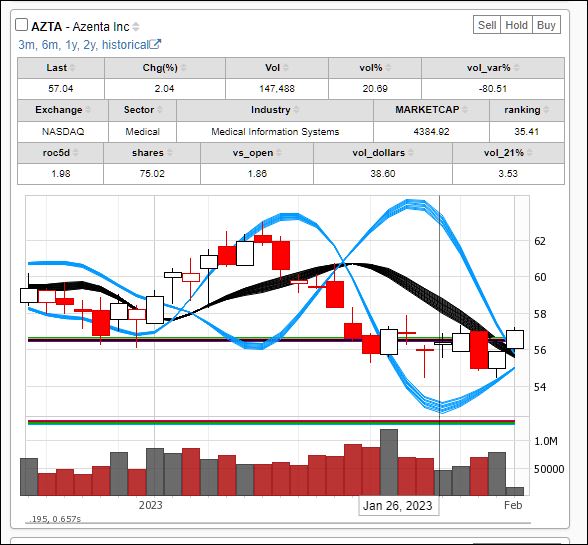This screenshot has width=588, height=545.
Task: Click the Jan 26, 2023 date tooltip
Action: click(x=398, y=506)
